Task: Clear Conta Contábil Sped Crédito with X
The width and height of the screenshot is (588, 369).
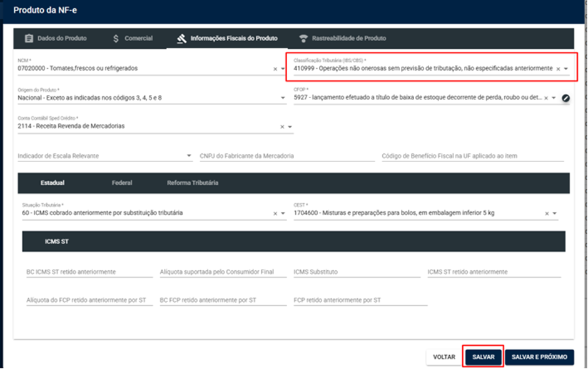Action: point(282,127)
